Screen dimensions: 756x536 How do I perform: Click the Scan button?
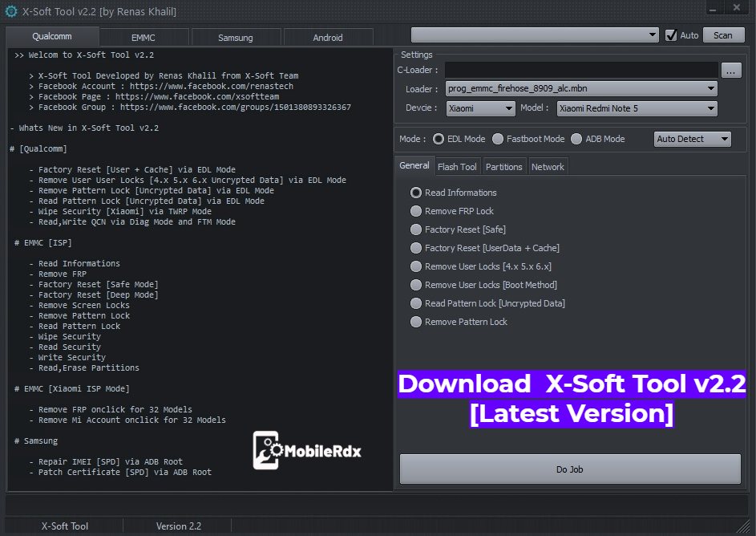[x=723, y=35]
